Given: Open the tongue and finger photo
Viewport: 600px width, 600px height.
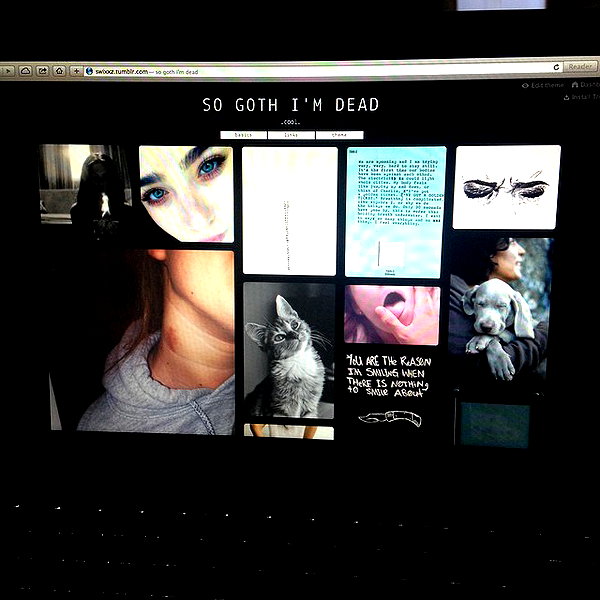Looking at the screenshot, I should pyautogui.click(x=392, y=315).
